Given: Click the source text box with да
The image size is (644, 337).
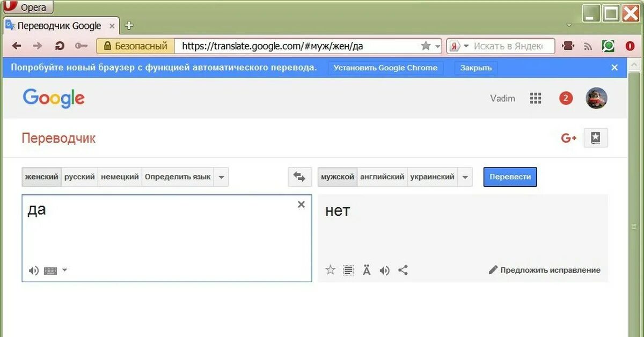Looking at the screenshot, I should pyautogui.click(x=167, y=238).
